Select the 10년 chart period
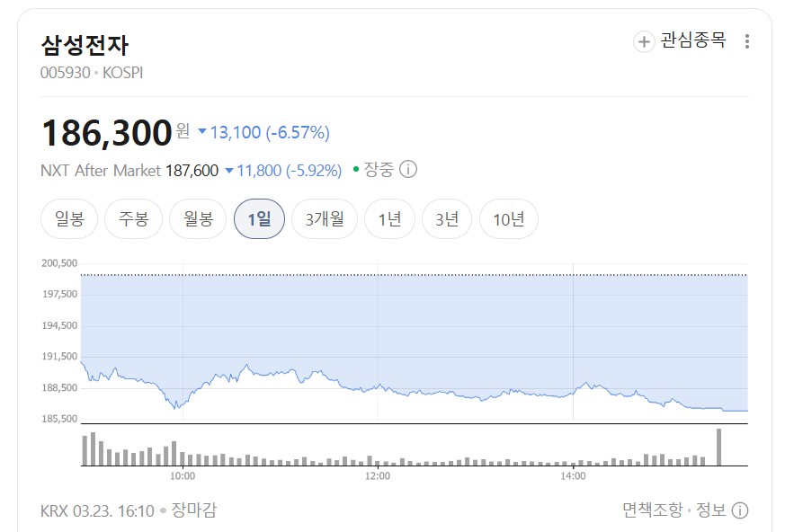The height and width of the screenshot is (532, 785). click(508, 218)
